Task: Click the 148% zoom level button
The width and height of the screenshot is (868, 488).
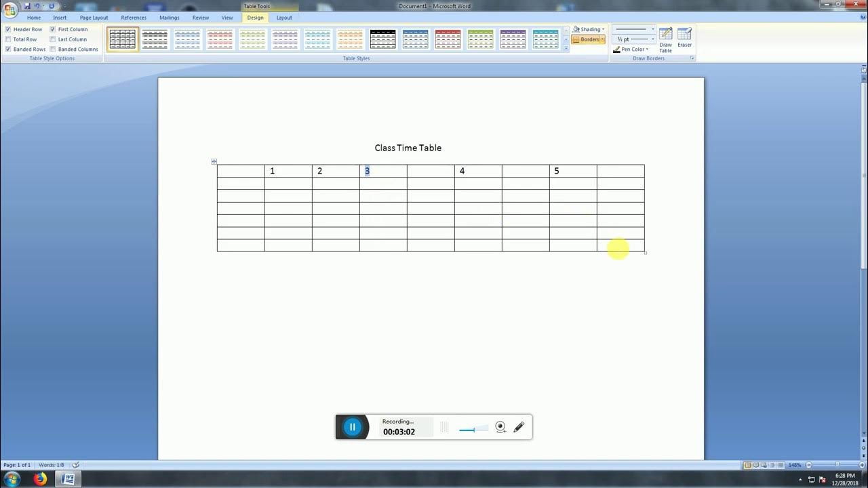Action: [x=795, y=465]
